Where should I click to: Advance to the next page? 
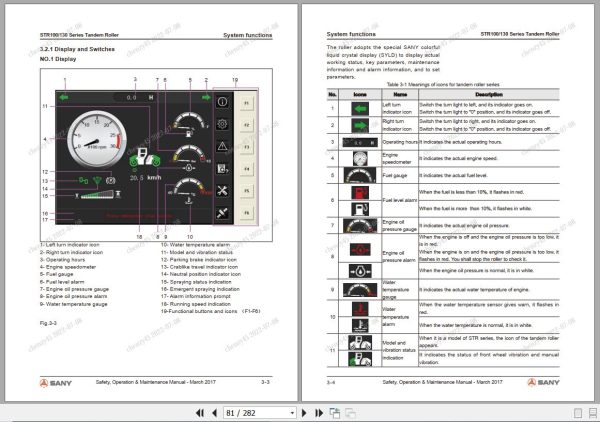pyautogui.click(x=304, y=413)
